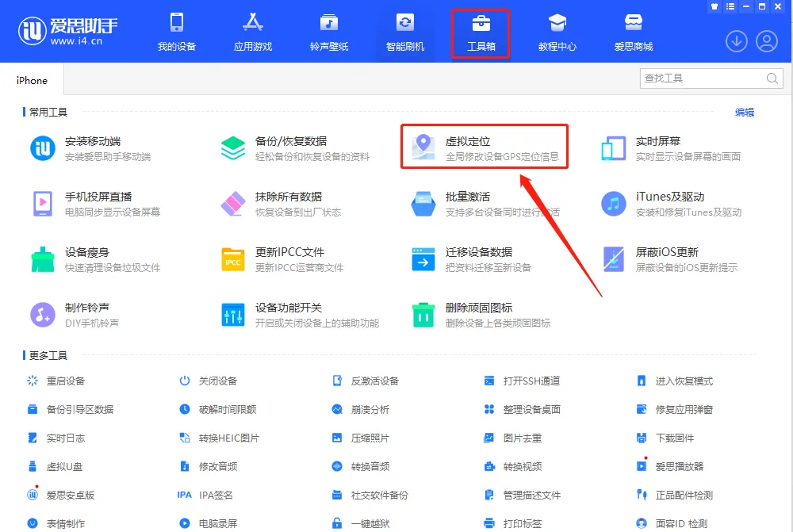Screen dimensions: 793x532
Task: Open 备份引导区数据
Action: 70,409
